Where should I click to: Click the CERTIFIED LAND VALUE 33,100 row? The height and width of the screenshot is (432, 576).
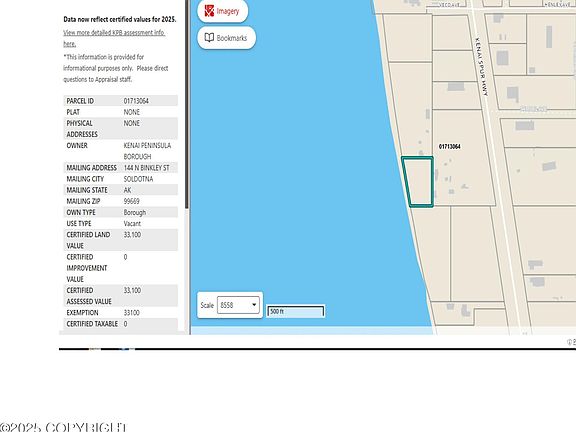click(x=121, y=240)
